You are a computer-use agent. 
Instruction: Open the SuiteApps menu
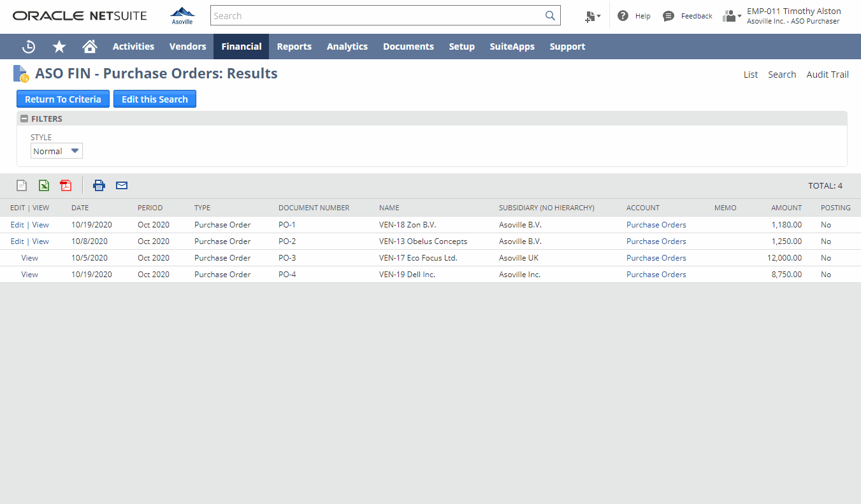tap(512, 47)
